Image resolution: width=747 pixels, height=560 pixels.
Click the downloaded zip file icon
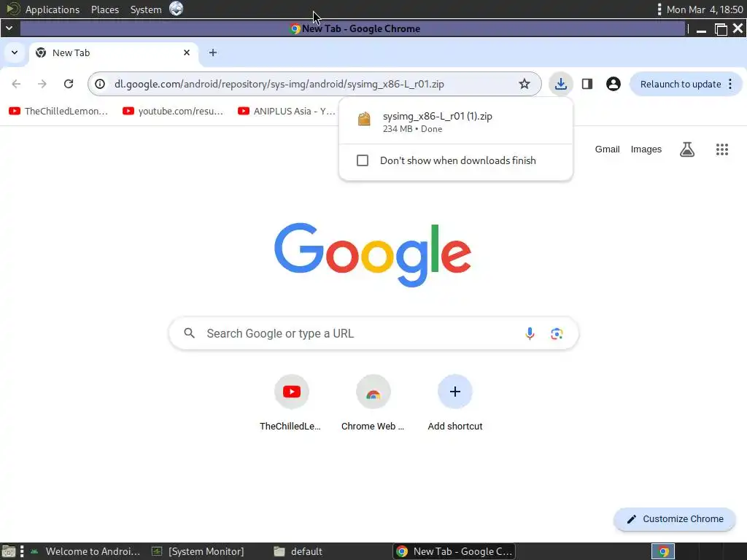pyautogui.click(x=364, y=119)
